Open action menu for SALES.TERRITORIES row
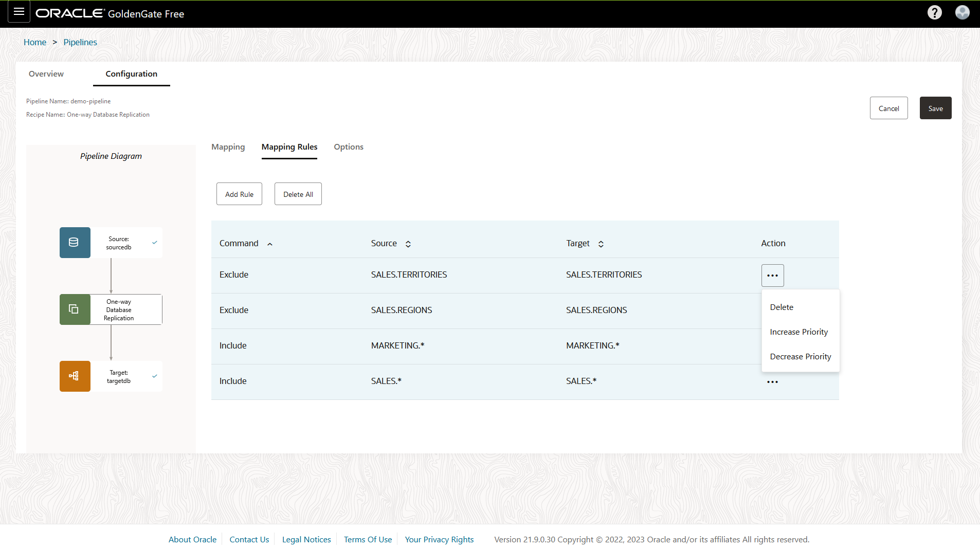 click(772, 276)
